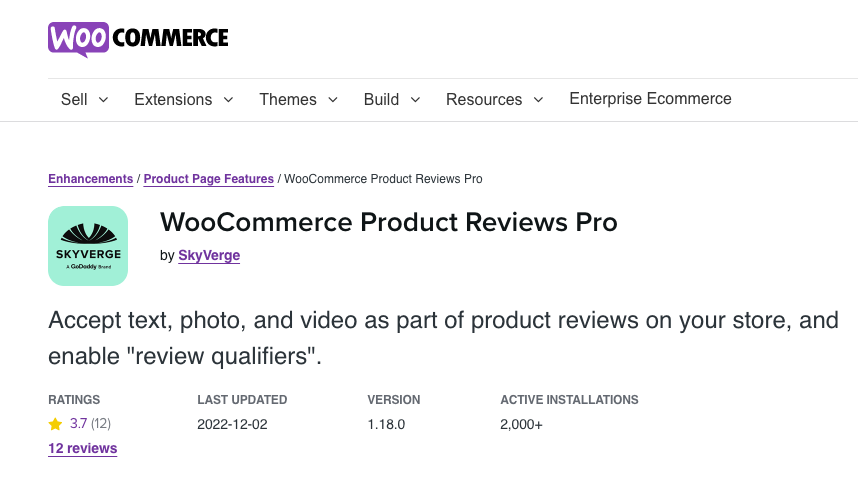858x495 pixels.
Task: Open the Resources dropdown chevron
Action: pos(538,100)
